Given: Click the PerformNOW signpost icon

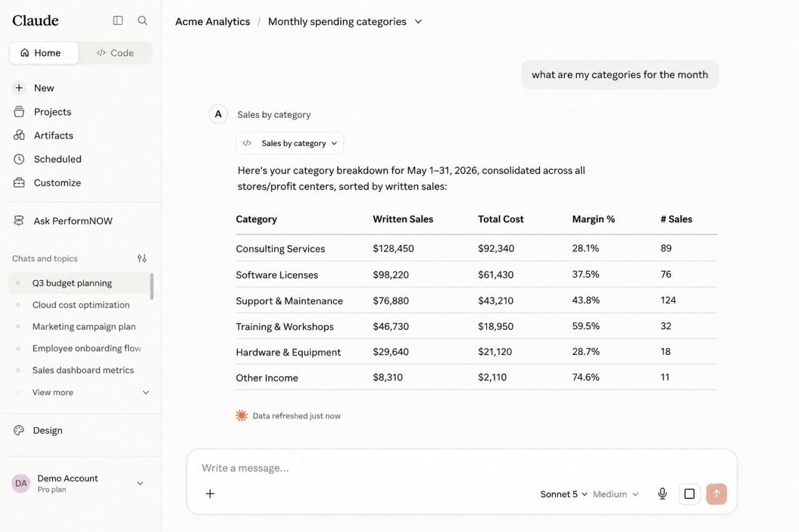Looking at the screenshot, I should tap(19, 221).
